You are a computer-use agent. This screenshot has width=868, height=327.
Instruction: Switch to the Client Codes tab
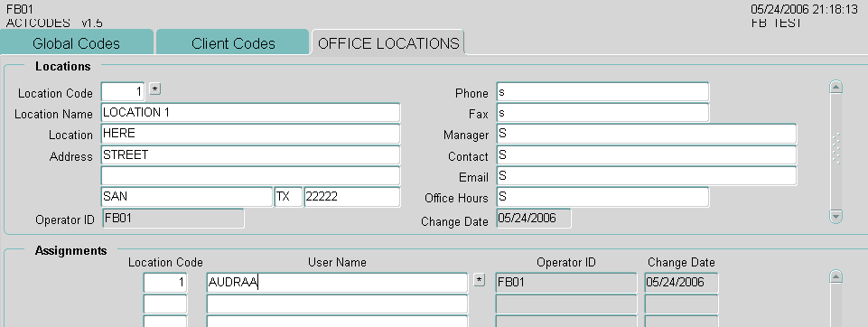(x=232, y=43)
